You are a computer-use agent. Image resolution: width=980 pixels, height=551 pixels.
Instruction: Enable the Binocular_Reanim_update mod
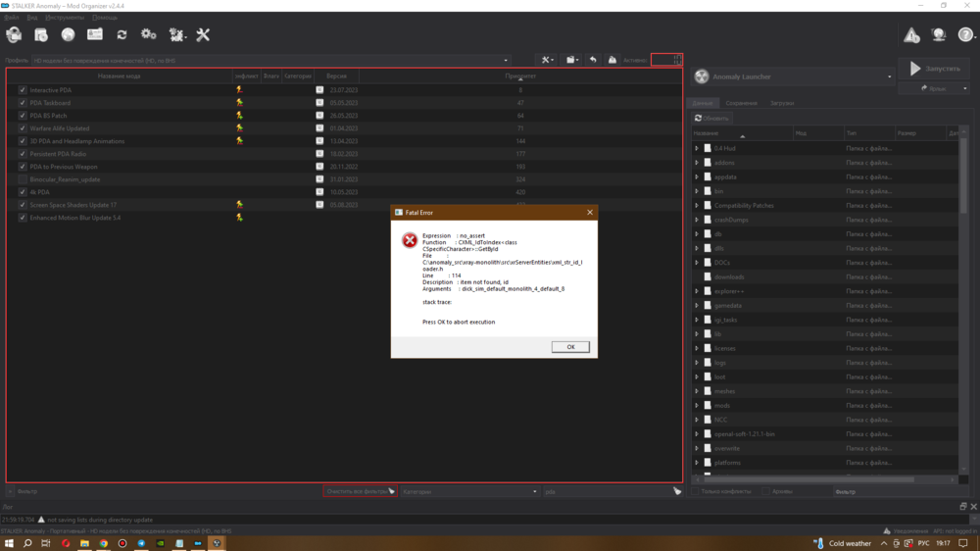[x=23, y=179]
